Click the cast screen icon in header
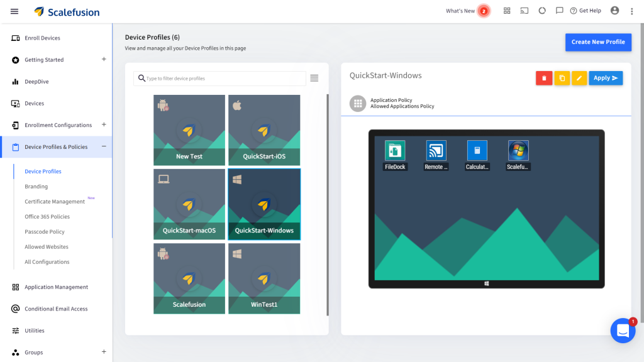644x362 pixels. [525, 11]
